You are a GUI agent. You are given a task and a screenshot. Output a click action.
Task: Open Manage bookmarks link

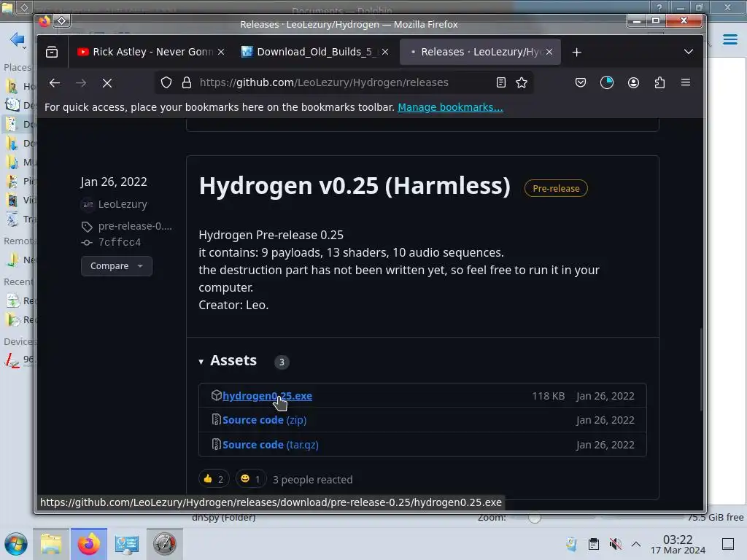click(x=450, y=107)
